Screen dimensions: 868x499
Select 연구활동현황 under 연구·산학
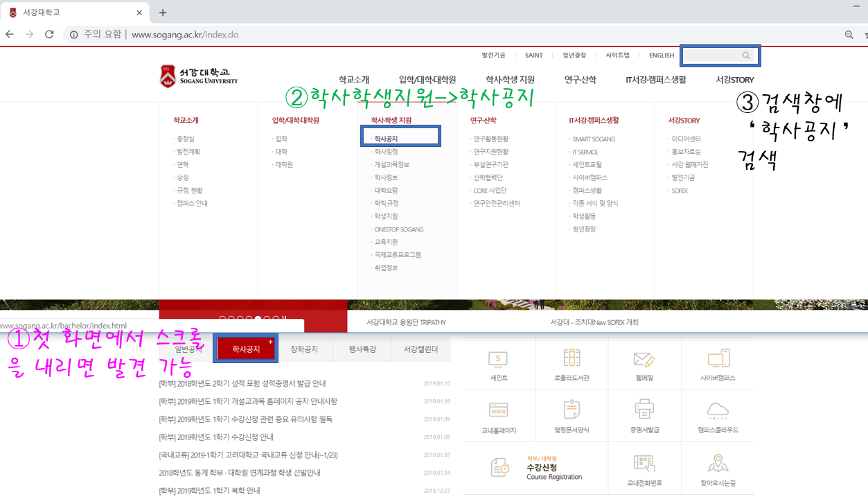tap(490, 139)
